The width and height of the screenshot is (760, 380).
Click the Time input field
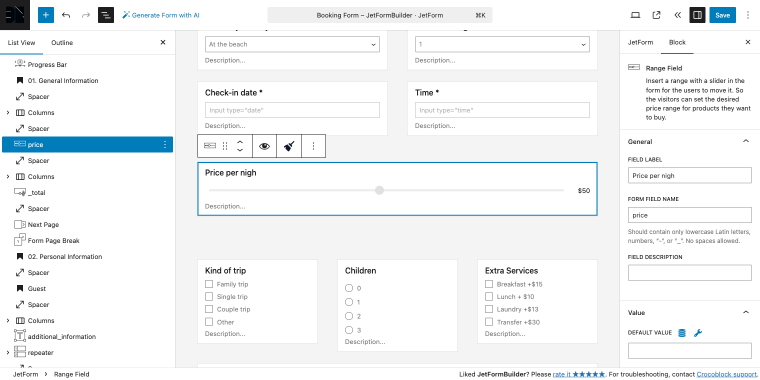click(x=502, y=110)
